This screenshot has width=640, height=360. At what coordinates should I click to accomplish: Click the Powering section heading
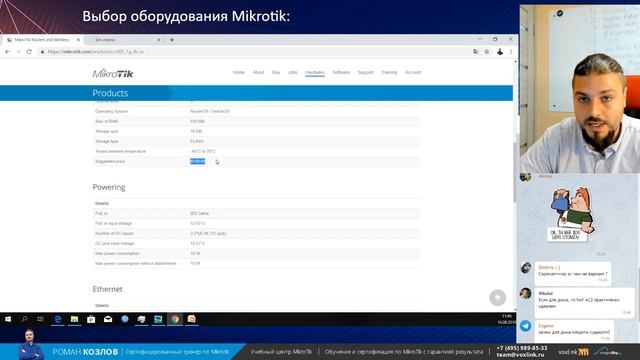pos(109,187)
